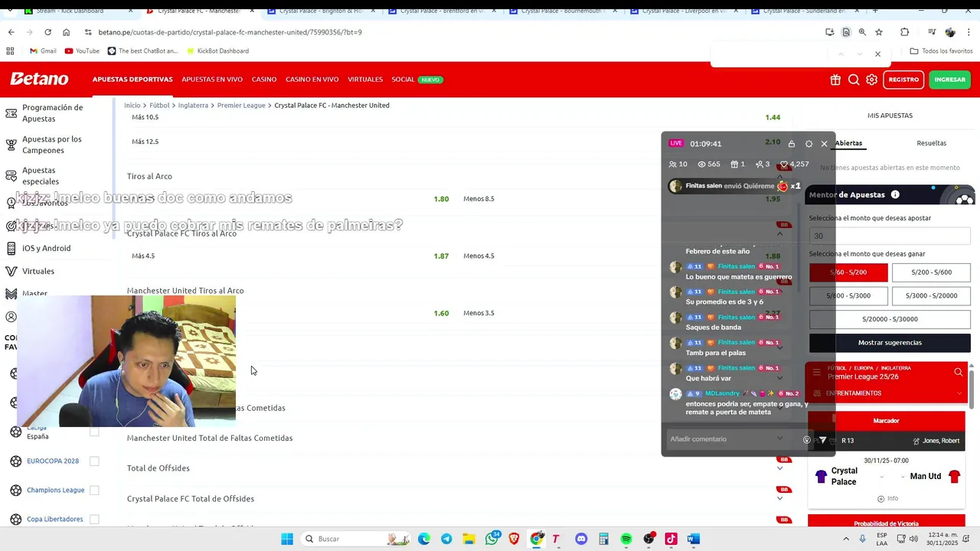This screenshot has height=551, width=980.
Task: Select the S/60 - S/200 win range
Action: point(848,272)
